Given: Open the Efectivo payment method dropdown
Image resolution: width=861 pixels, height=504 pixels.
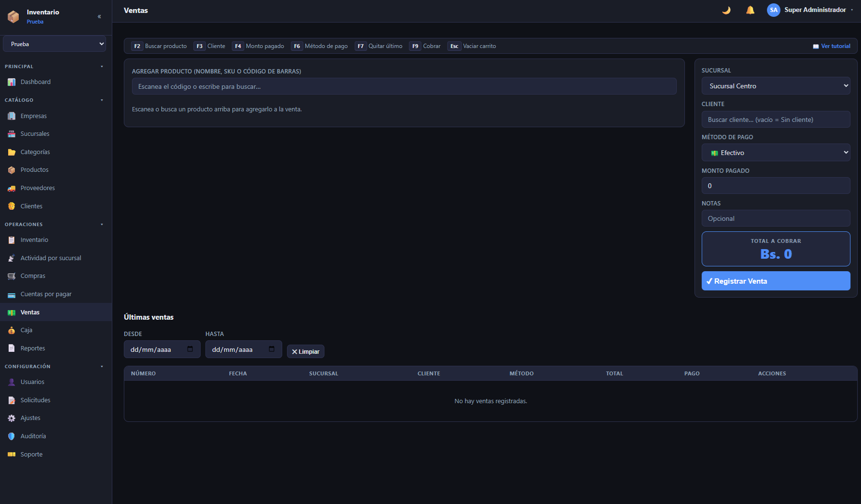Looking at the screenshot, I should click(776, 153).
